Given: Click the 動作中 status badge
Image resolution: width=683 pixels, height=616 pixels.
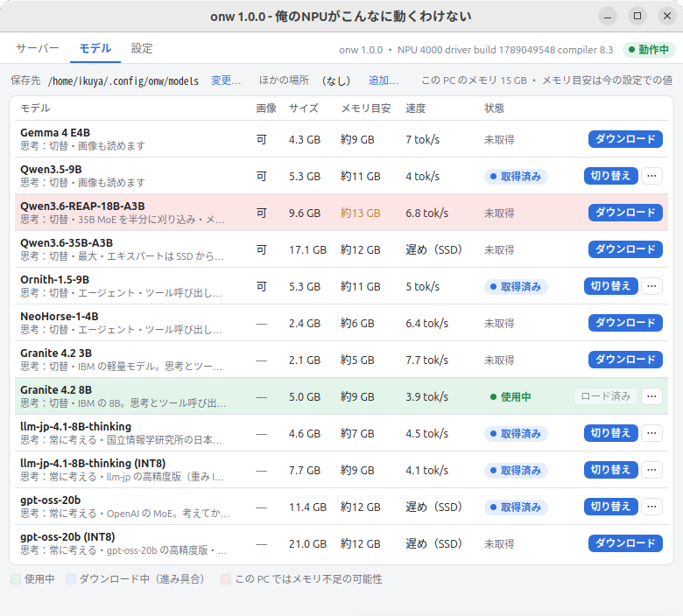Looking at the screenshot, I should 649,50.
